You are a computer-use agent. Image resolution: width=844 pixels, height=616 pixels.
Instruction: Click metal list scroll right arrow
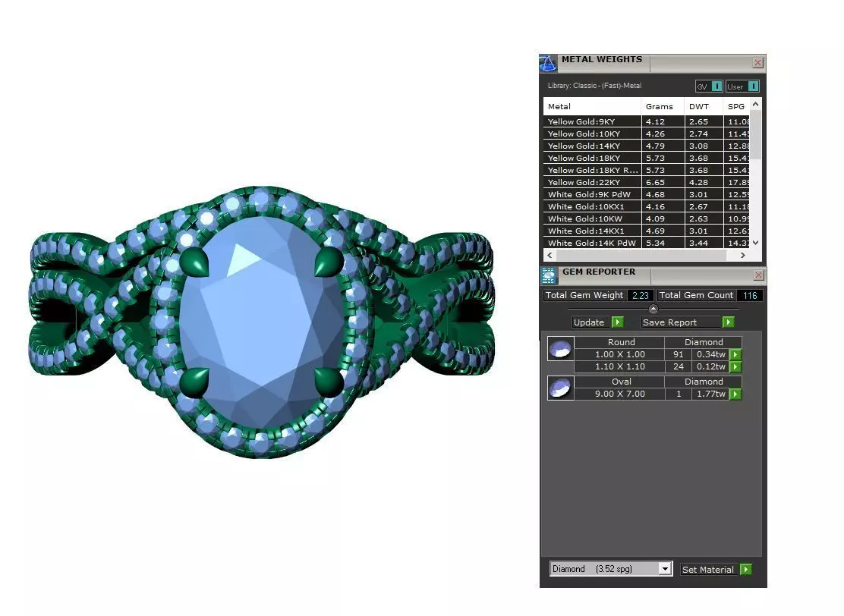[743, 256]
